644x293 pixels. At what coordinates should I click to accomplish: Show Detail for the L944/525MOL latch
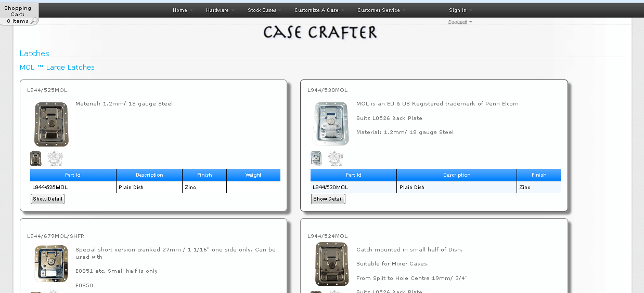(47, 199)
